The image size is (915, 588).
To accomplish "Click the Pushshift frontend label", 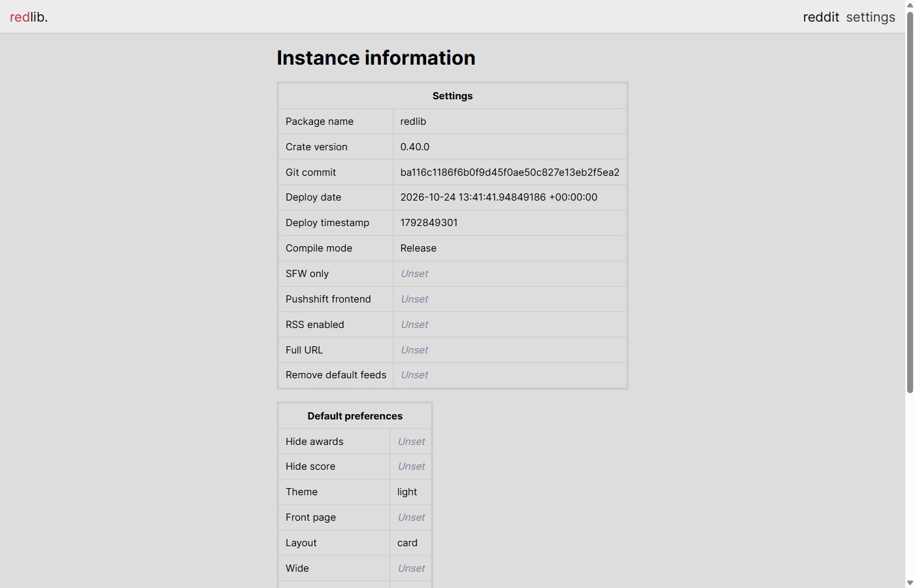I will pos(328,299).
